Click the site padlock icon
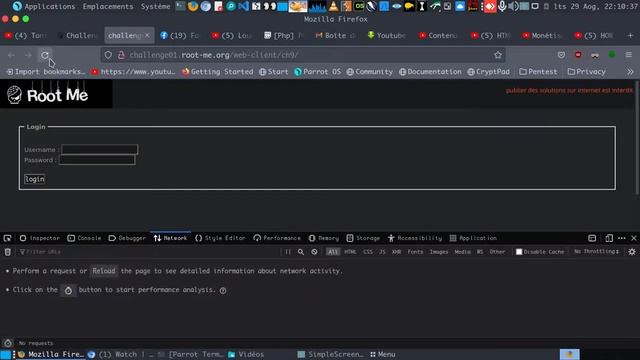The width and height of the screenshot is (640, 360). pos(121,55)
